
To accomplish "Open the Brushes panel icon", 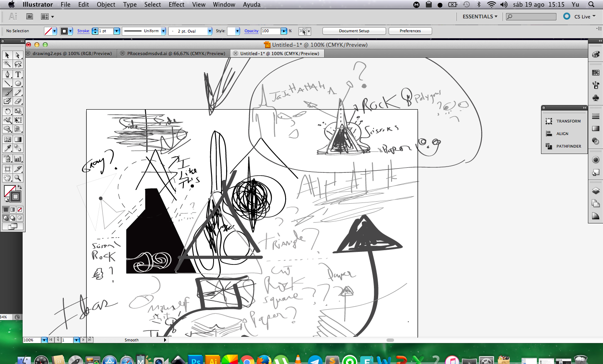I will point(595,85).
